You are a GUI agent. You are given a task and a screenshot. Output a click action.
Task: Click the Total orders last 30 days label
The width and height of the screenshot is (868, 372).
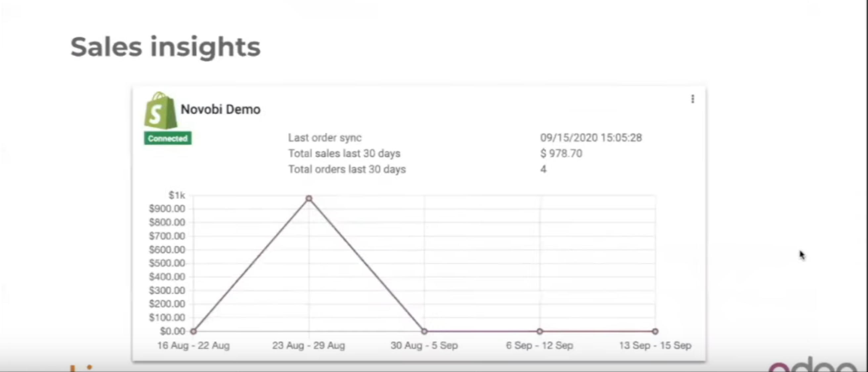(x=347, y=169)
